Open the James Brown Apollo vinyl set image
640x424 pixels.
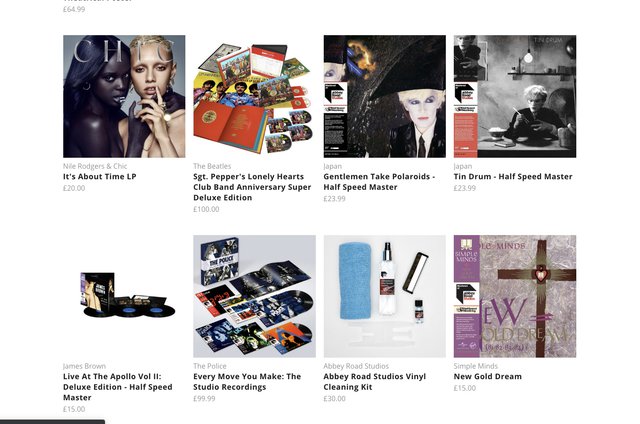pos(124,296)
